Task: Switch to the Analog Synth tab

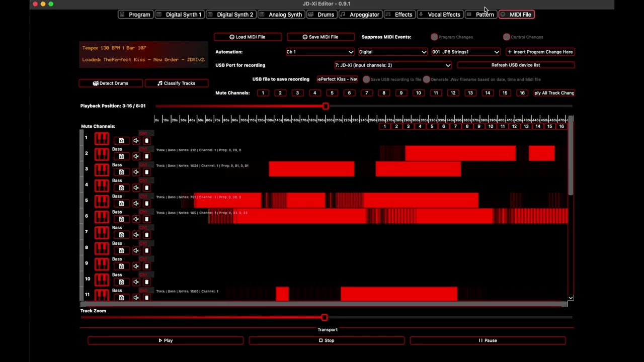Action: (281, 15)
